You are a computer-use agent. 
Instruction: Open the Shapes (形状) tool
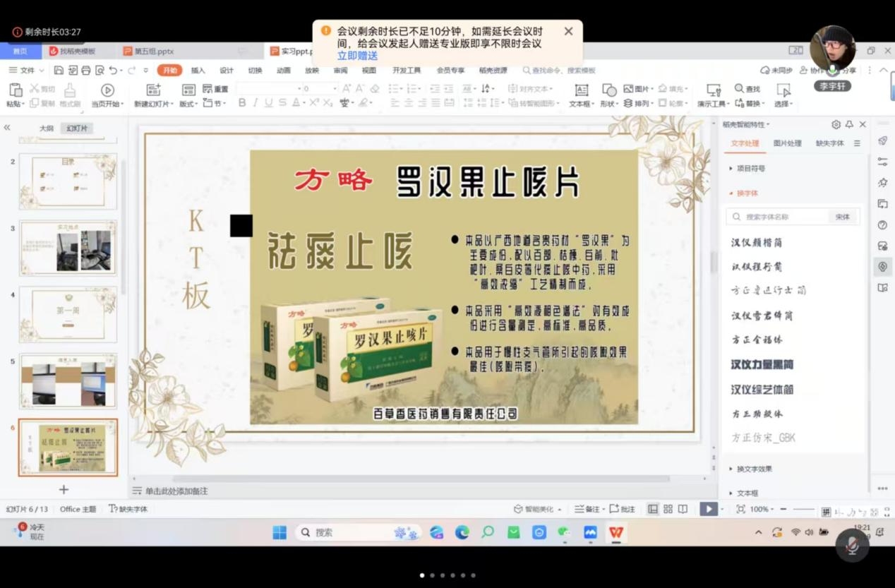tap(609, 90)
